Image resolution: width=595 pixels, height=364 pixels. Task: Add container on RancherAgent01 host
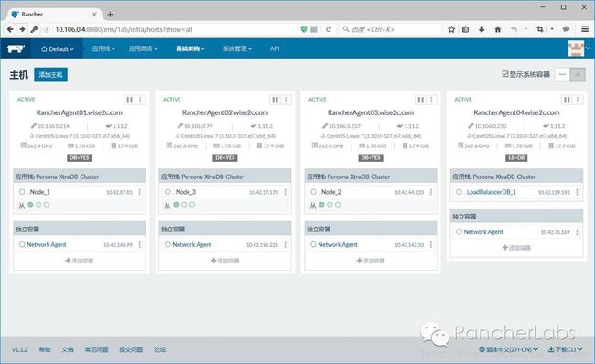tap(80, 261)
